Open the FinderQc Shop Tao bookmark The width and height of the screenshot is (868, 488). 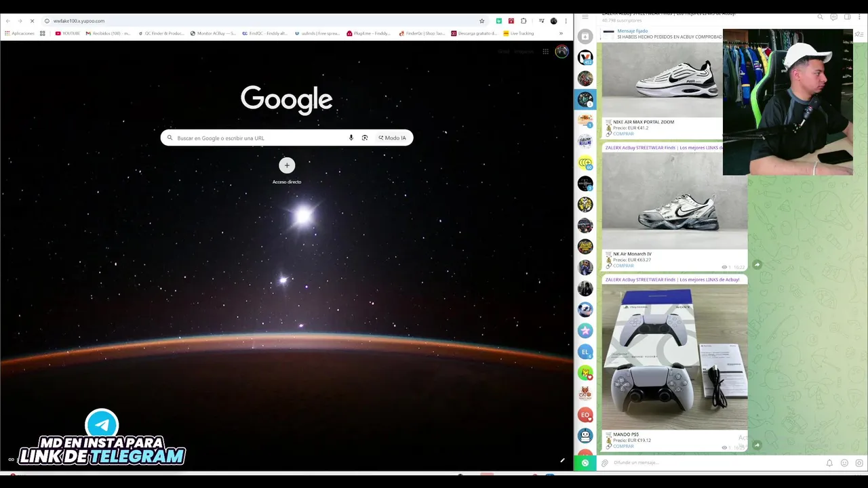point(422,33)
